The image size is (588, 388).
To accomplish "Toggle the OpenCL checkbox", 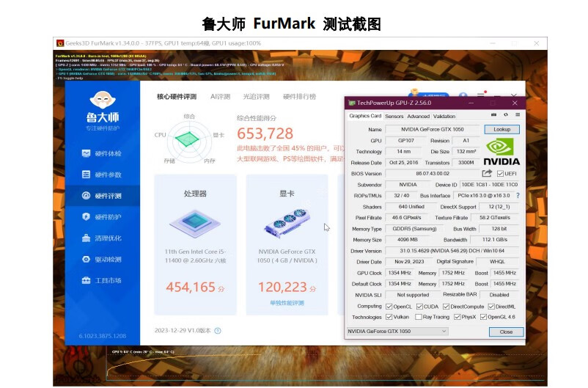I will (x=389, y=307).
